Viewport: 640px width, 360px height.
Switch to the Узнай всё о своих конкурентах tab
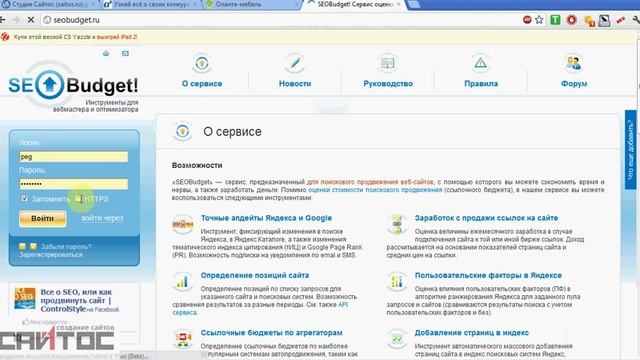(150, 4)
